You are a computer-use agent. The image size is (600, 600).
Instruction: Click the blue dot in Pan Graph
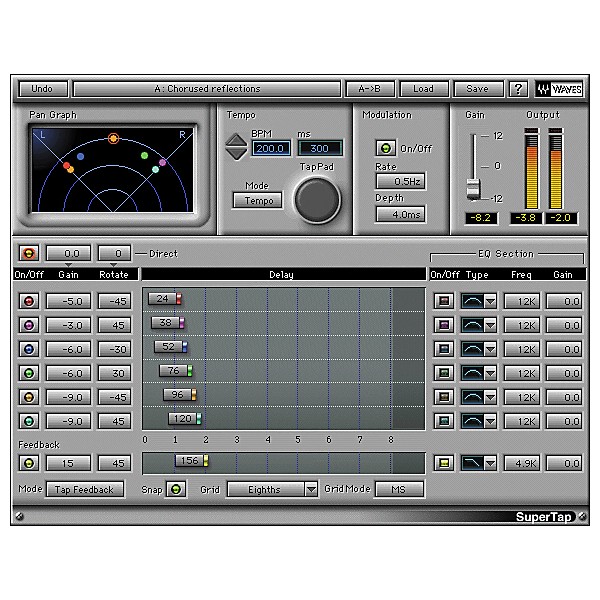pyautogui.click(x=80, y=156)
